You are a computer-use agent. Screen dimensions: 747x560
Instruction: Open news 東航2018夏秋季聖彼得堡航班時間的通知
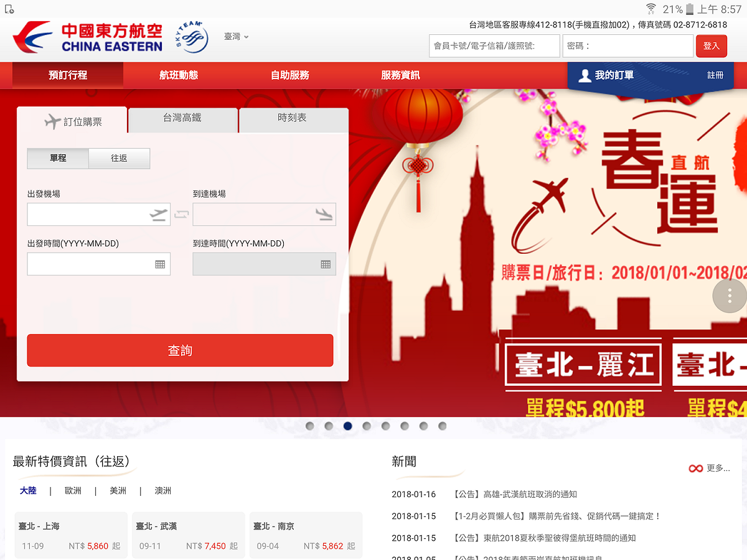544,538
